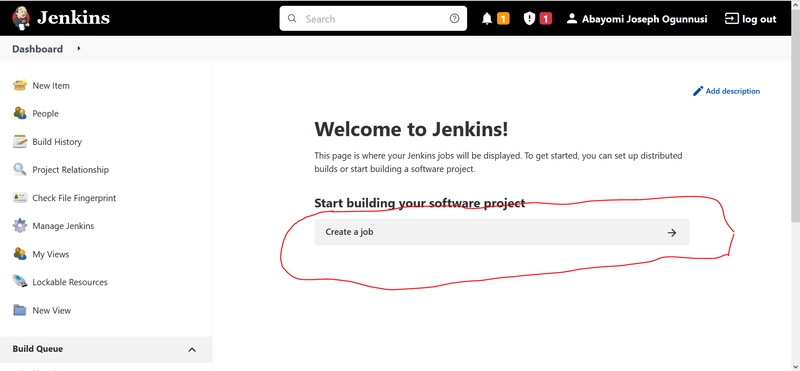This screenshot has width=800, height=371.
Task: Click the log out link
Action: point(759,19)
